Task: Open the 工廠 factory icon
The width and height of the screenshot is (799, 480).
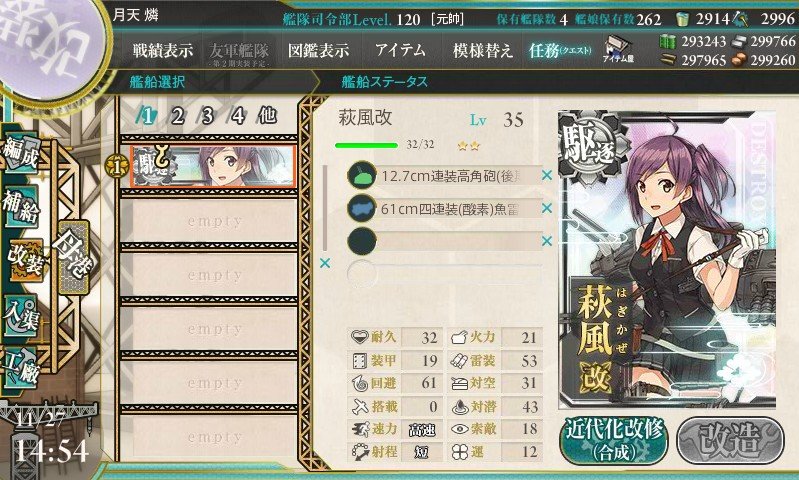Action: coord(20,367)
